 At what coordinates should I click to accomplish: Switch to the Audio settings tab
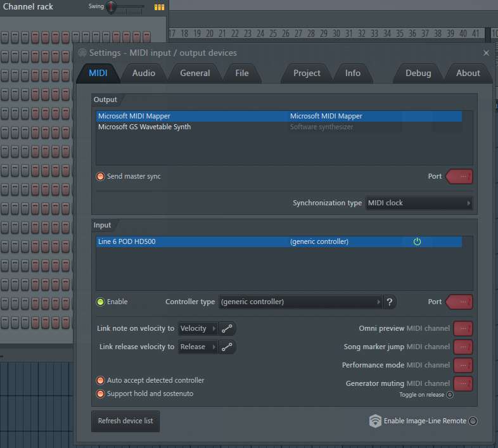click(x=144, y=73)
